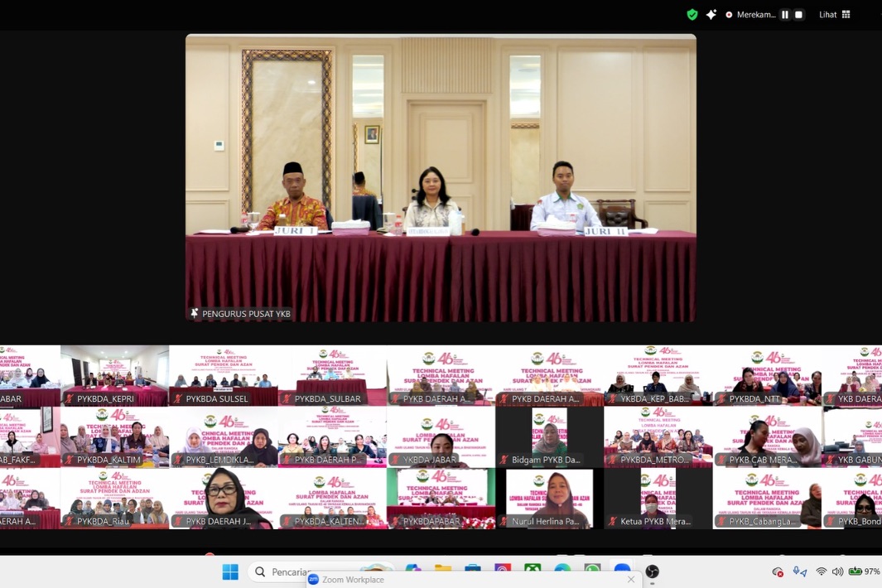882x588 pixels.
Task: Select the Nurul Herlina participant tile
Action: click(549, 498)
